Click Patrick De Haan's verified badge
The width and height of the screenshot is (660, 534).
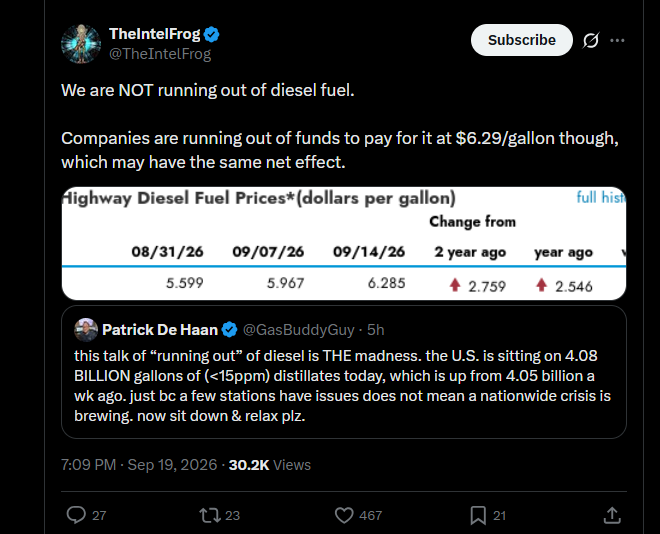229,330
